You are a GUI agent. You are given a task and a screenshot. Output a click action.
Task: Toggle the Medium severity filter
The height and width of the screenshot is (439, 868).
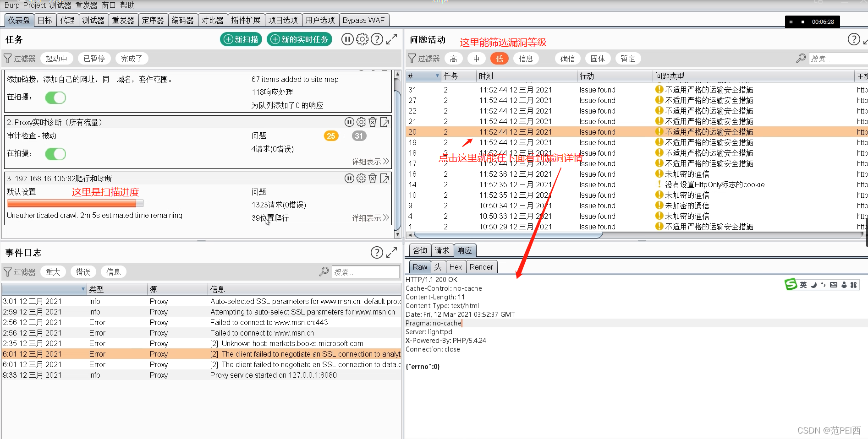[477, 59]
